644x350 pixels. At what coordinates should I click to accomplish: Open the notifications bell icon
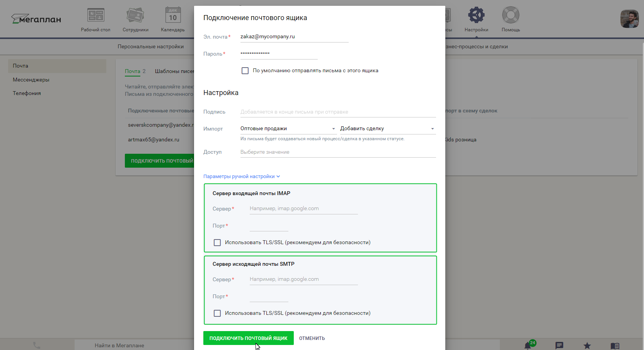pos(528,345)
